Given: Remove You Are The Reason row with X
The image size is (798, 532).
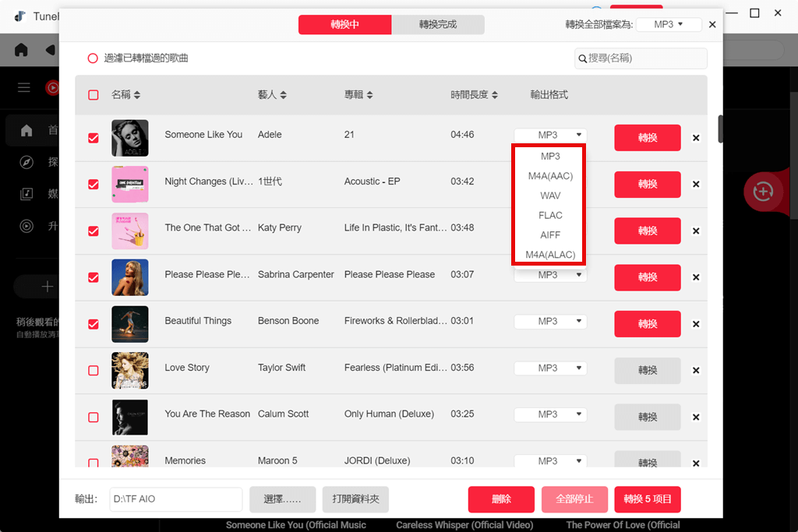Looking at the screenshot, I should coord(696,417).
